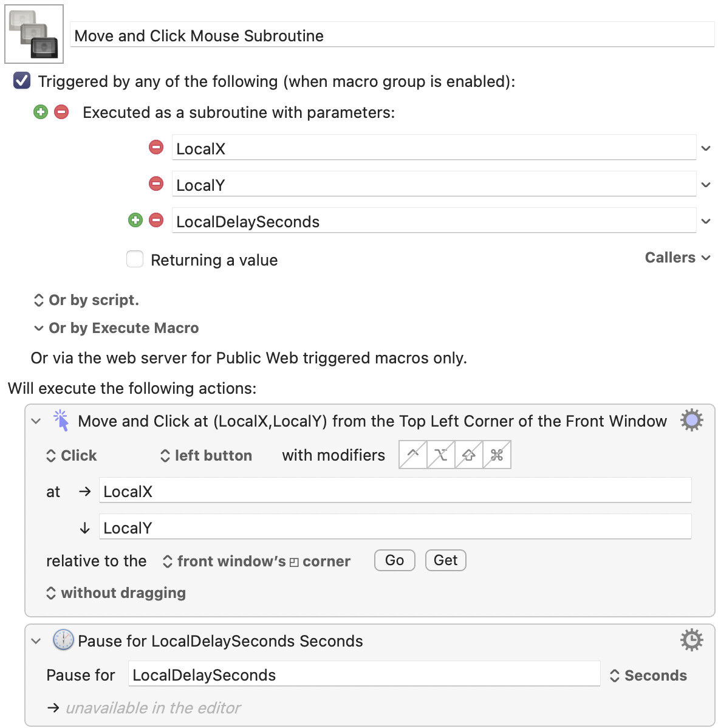
Task: Open gear menu for Move and Click action
Action: click(x=691, y=421)
